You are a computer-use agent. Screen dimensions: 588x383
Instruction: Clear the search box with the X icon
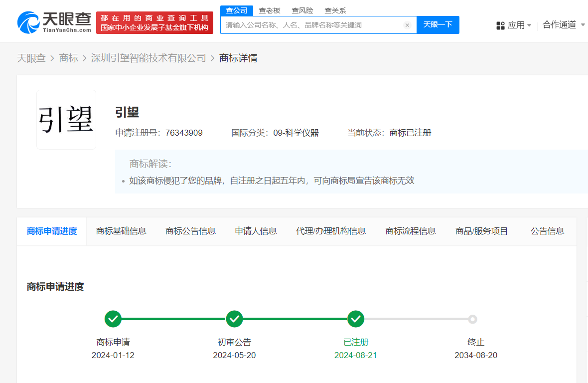407,25
